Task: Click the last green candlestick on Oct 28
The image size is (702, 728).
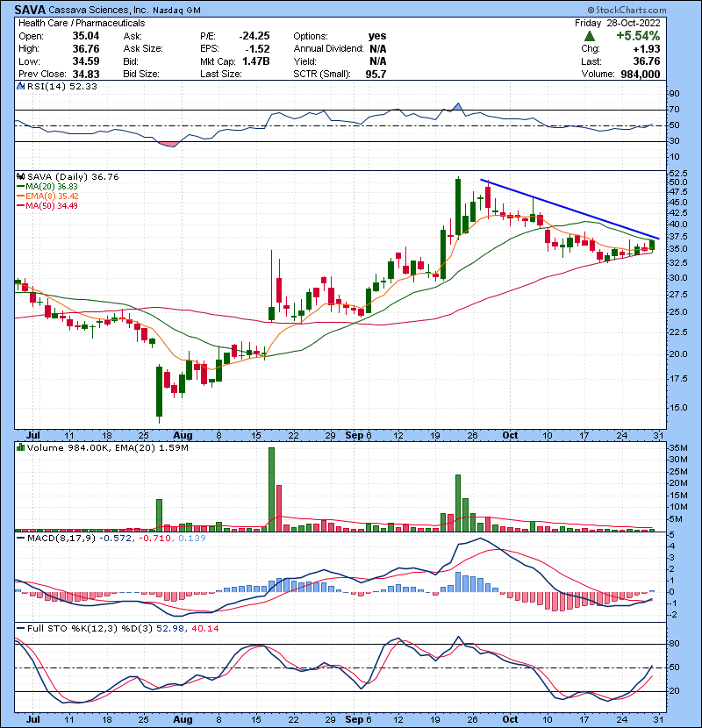Action: [x=652, y=245]
